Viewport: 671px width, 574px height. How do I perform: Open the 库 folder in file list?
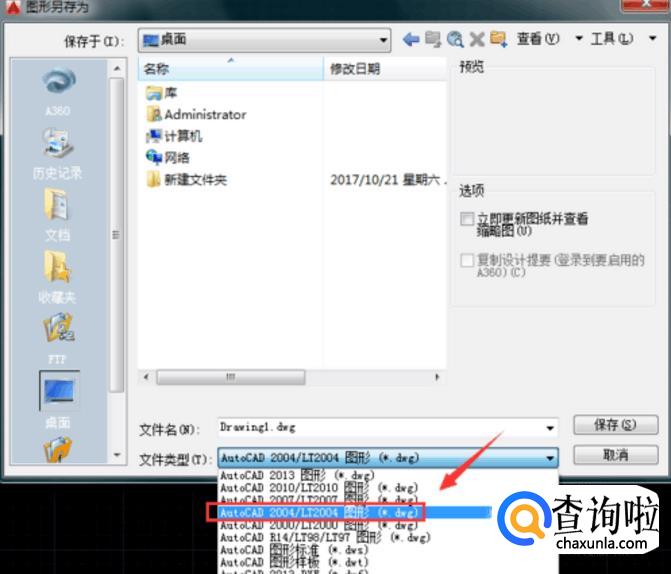coord(161,92)
